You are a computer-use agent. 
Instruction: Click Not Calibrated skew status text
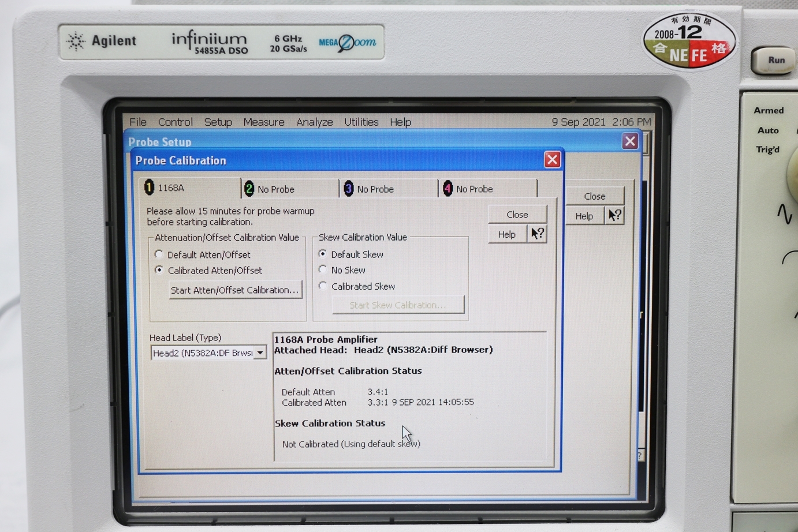tap(351, 444)
